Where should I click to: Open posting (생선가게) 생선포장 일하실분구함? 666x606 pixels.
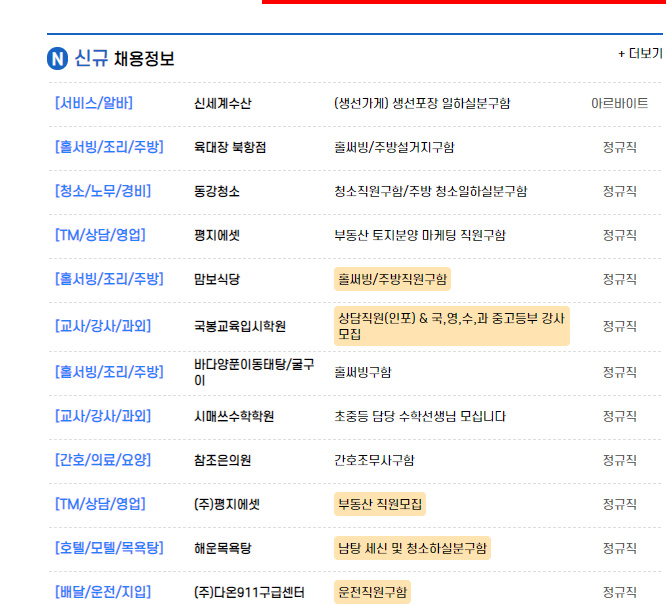tap(422, 103)
